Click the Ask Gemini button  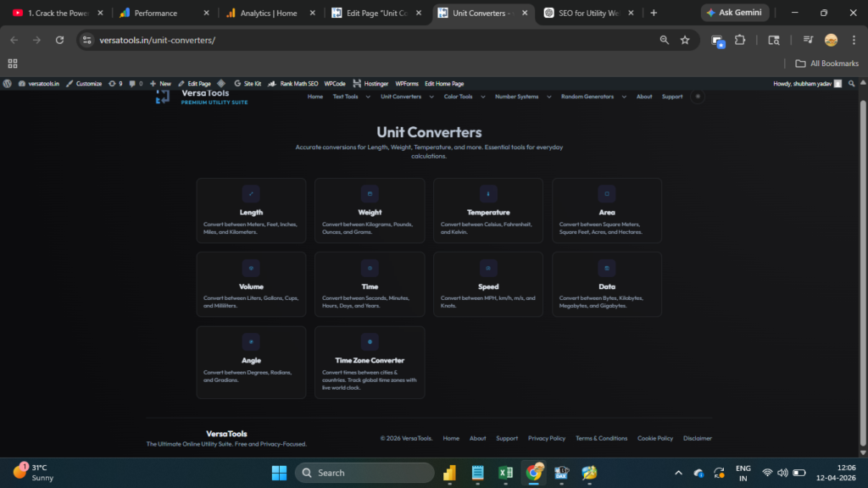[x=735, y=12]
